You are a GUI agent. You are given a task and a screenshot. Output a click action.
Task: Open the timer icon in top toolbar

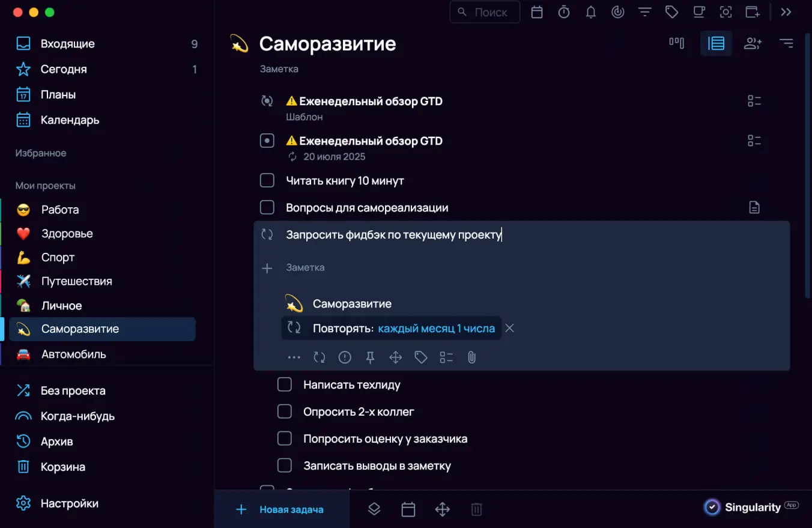[564, 12]
